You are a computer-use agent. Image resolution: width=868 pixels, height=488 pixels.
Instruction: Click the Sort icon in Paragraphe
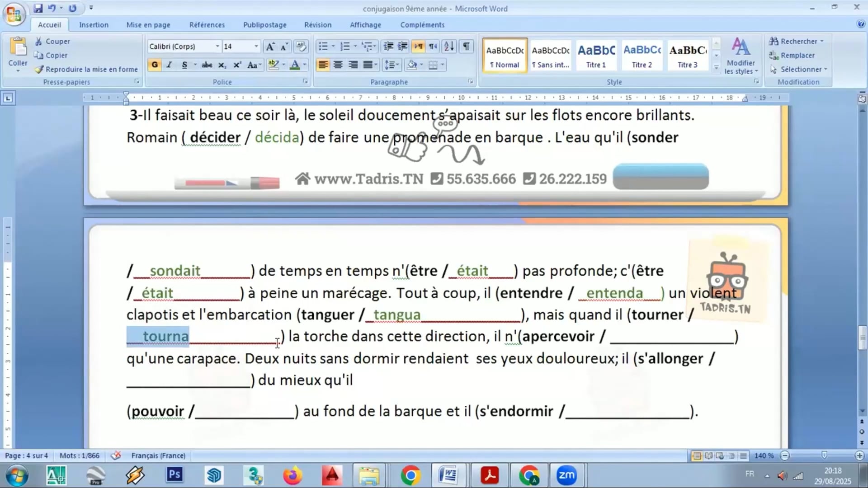coord(449,46)
